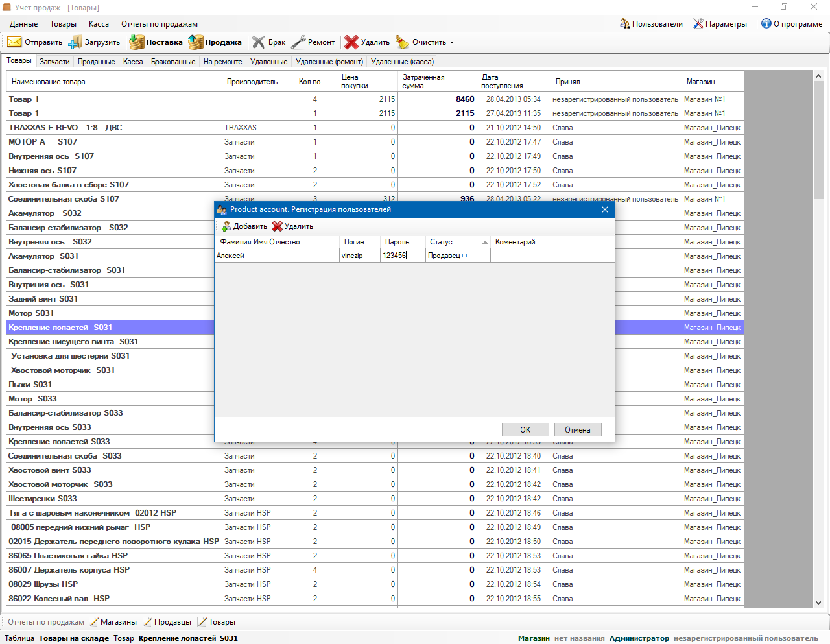Select the 86065 Пластиковая гайка HSP row
Image resolution: width=830 pixels, height=644 pixels.
375,556
